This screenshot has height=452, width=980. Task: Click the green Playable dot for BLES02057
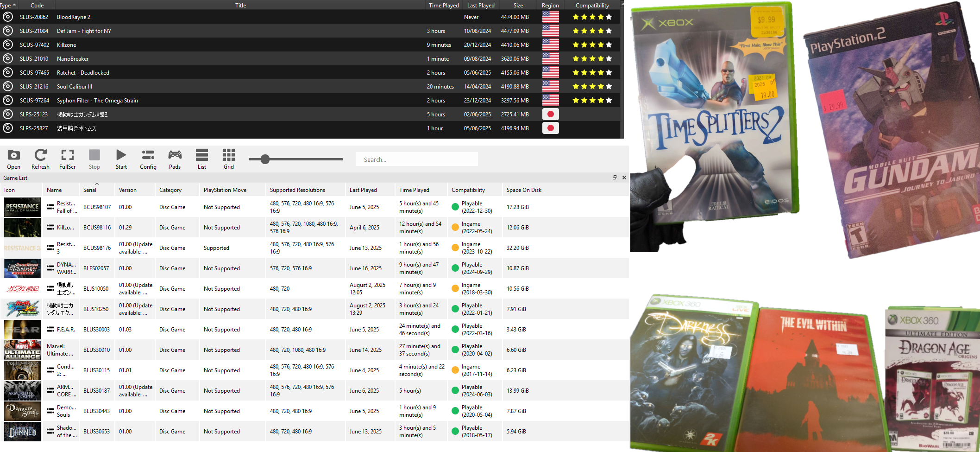click(455, 268)
